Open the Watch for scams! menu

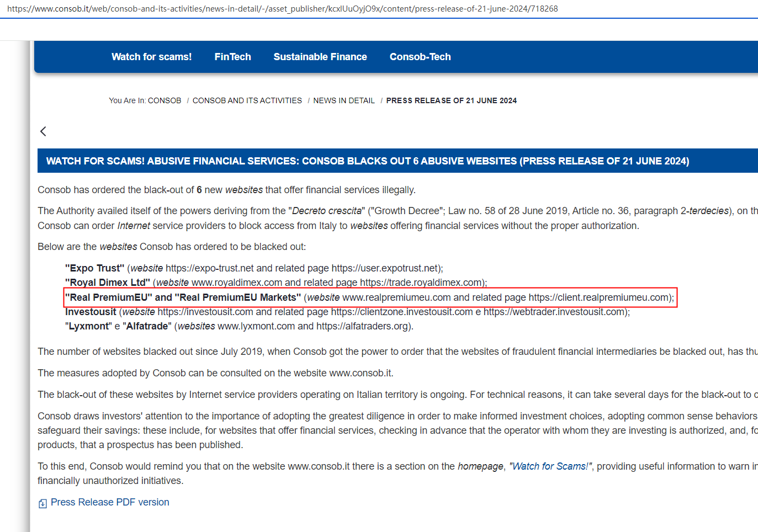(x=152, y=57)
